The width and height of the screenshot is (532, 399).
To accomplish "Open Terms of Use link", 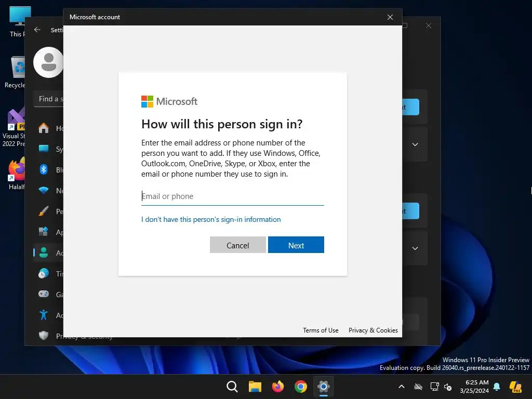I will pyautogui.click(x=321, y=330).
